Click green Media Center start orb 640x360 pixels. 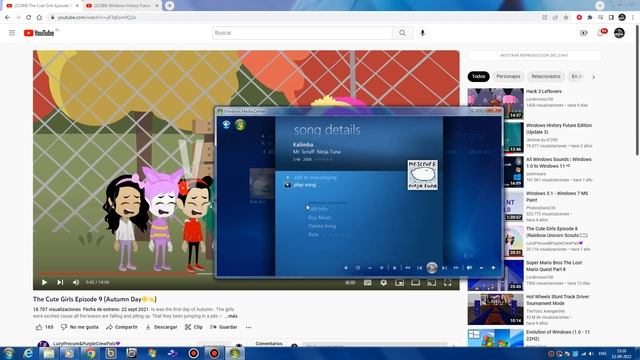point(240,124)
